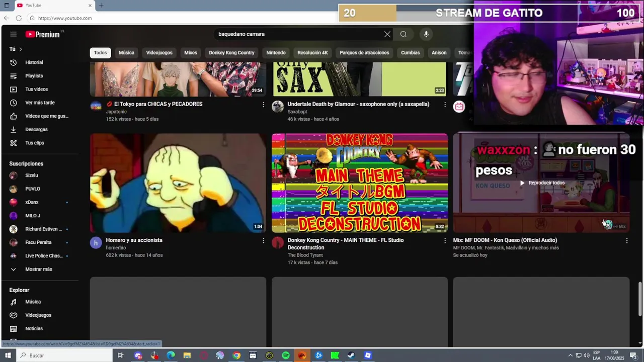
Task: Select the Donkey Kong Country chip
Action: click(x=231, y=53)
